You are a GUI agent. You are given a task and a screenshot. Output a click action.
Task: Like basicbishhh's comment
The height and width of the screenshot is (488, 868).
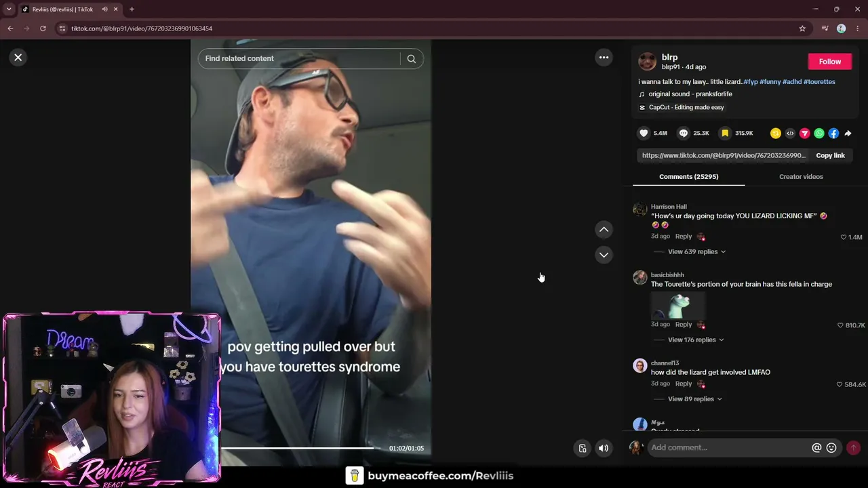pos(841,325)
